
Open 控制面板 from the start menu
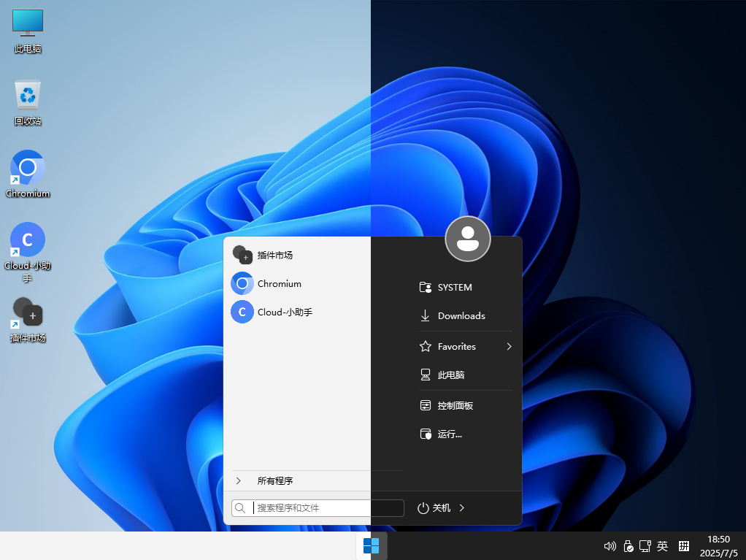[x=455, y=404]
